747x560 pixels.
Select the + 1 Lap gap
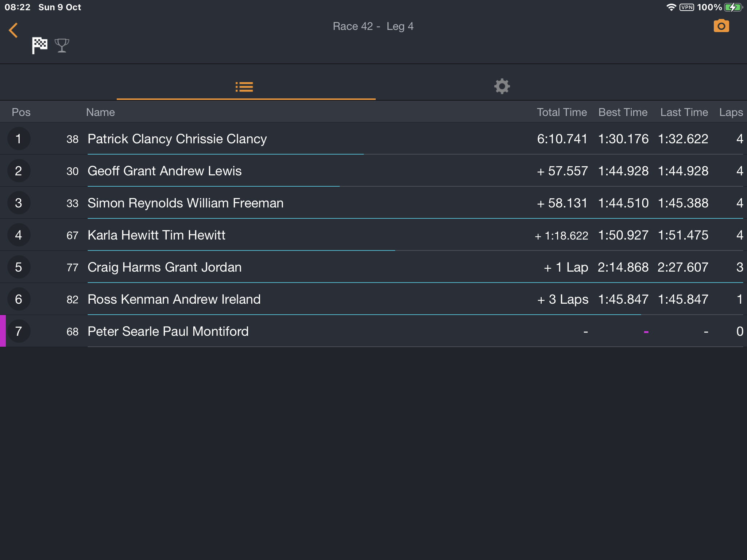click(566, 267)
